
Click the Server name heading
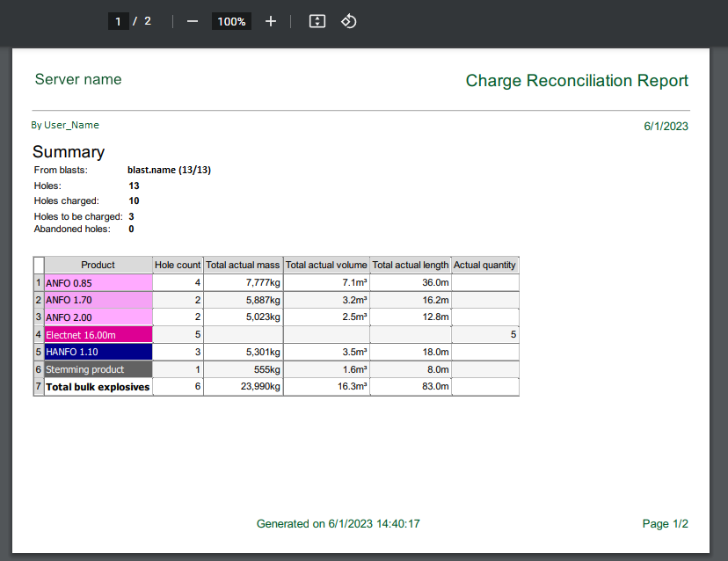(78, 79)
